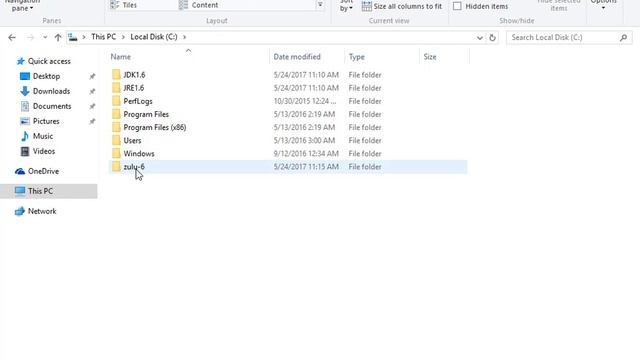Sort by the Date modified column header
The image size is (640, 360).
click(297, 57)
